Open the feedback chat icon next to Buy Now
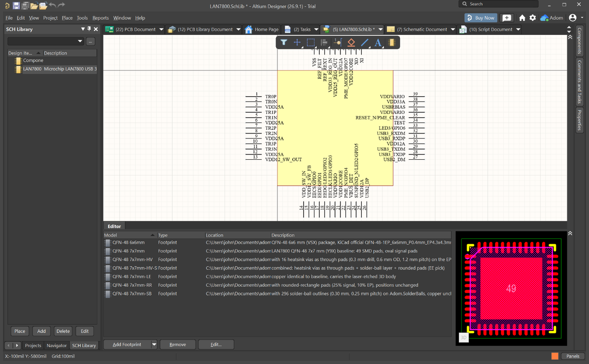The image size is (589, 364). click(507, 17)
